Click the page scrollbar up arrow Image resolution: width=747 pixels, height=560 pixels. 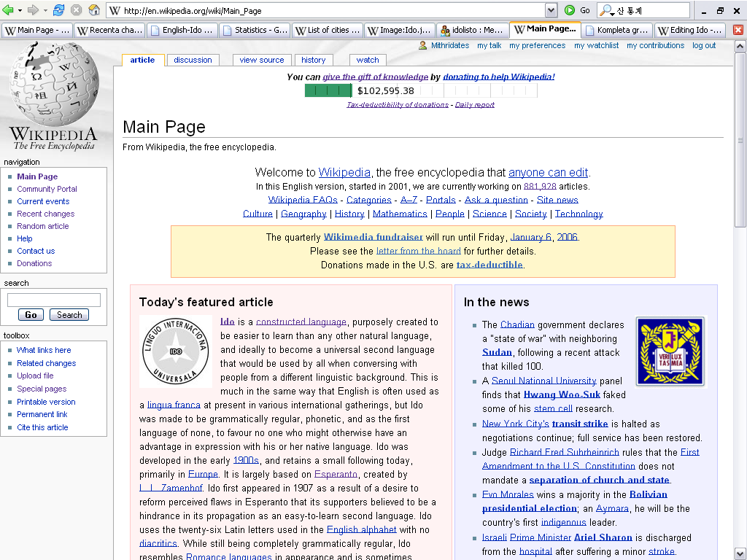coord(740,46)
